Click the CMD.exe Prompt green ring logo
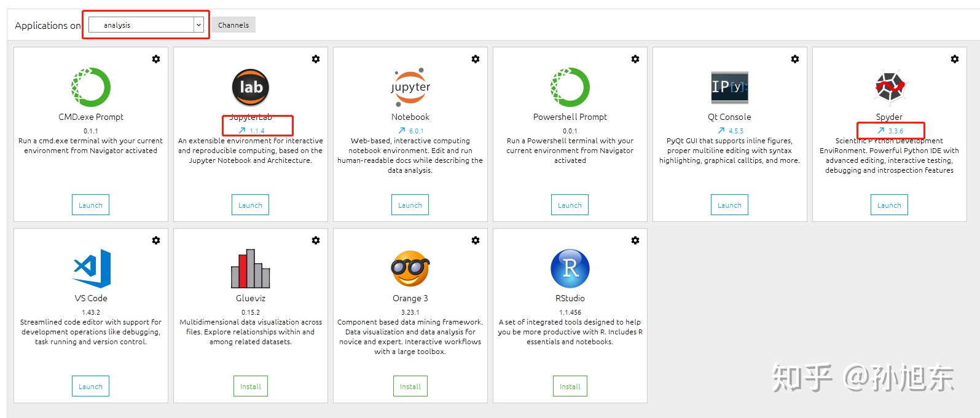 coord(91,87)
